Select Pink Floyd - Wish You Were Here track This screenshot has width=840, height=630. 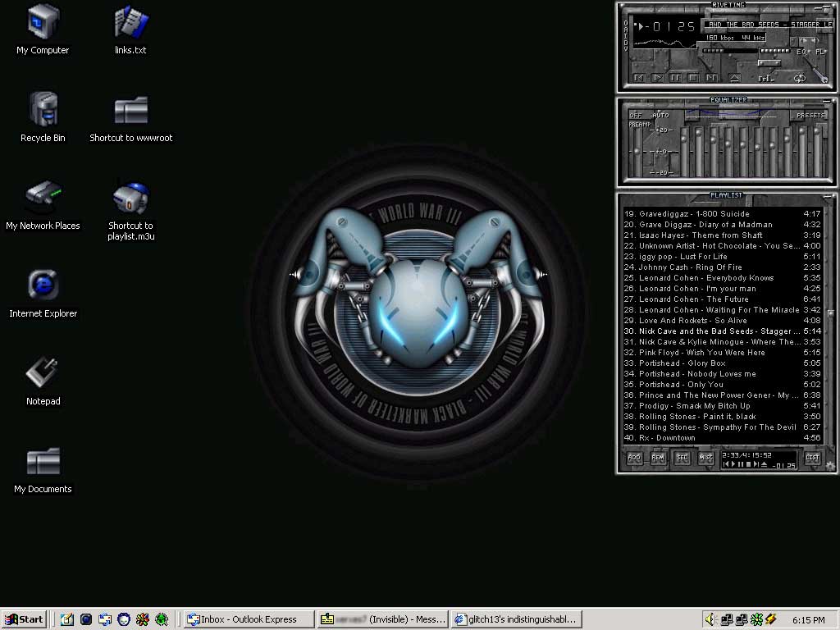[x=701, y=353]
